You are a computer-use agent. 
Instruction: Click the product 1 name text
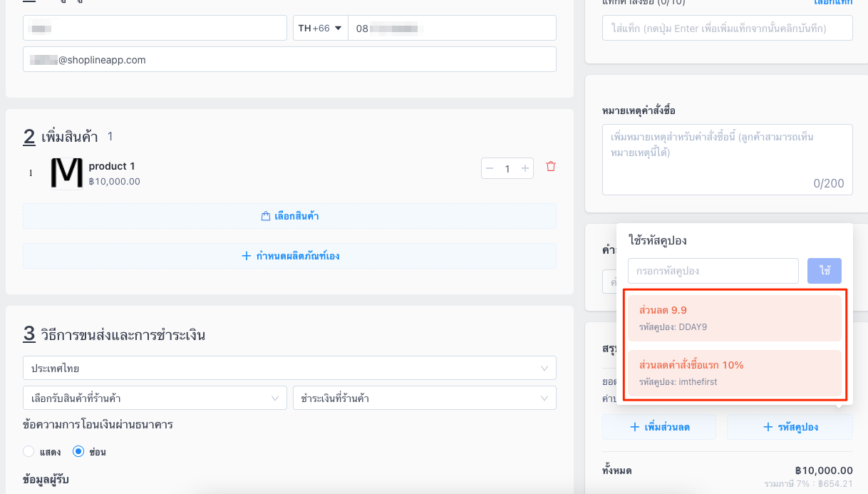click(x=112, y=166)
